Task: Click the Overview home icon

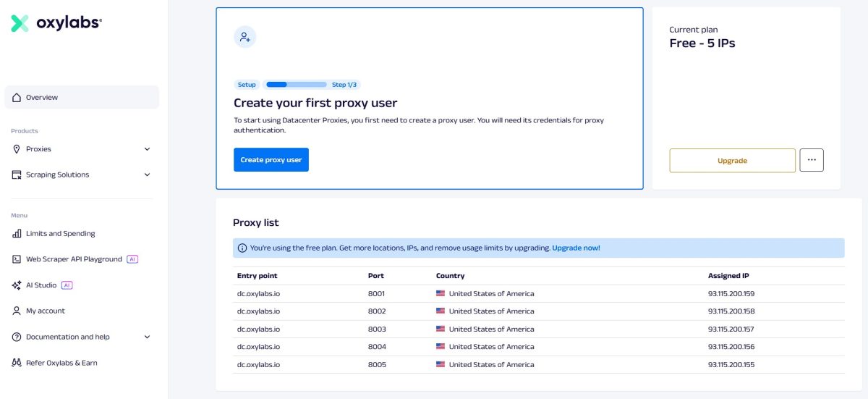Action: coord(17,97)
